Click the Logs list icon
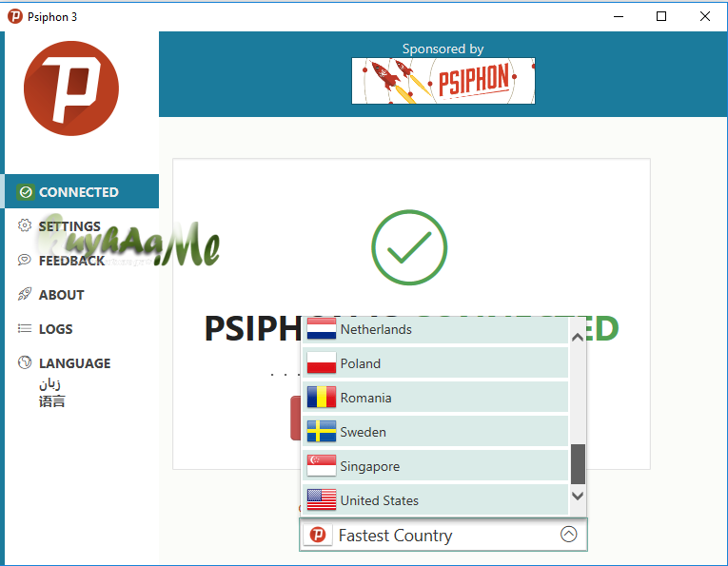The height and width of the screenshot is (566, 728). tap(25, 328)
